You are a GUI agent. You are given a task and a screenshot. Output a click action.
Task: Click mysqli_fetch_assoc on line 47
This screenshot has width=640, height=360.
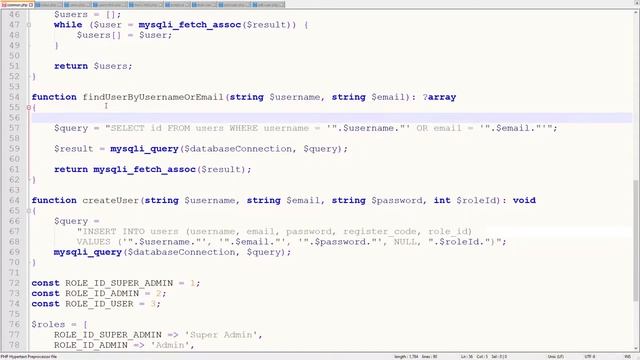tap(190, 25)
